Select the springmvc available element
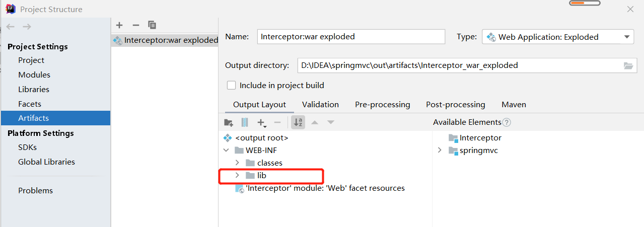The image size is (644, 227). 478,150
